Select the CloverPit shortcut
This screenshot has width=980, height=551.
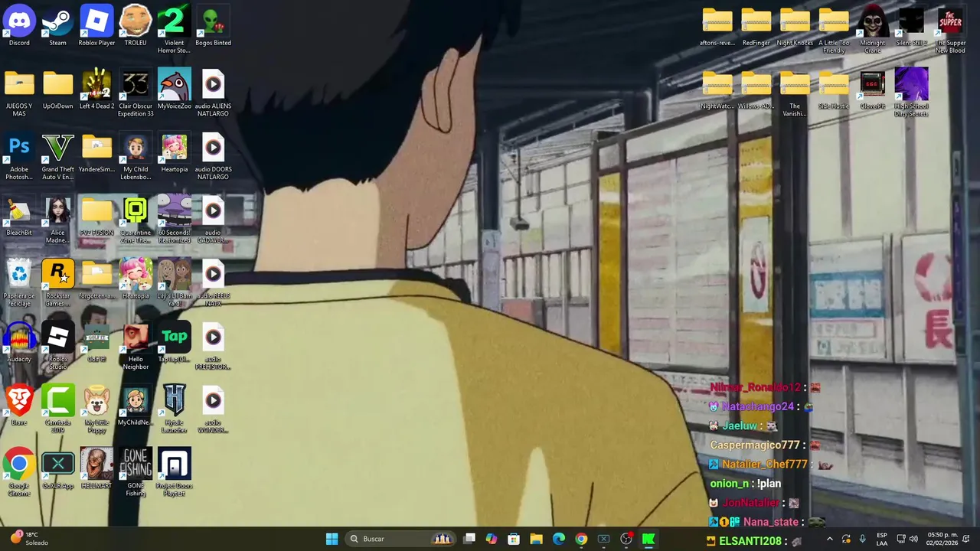point(872,90)
